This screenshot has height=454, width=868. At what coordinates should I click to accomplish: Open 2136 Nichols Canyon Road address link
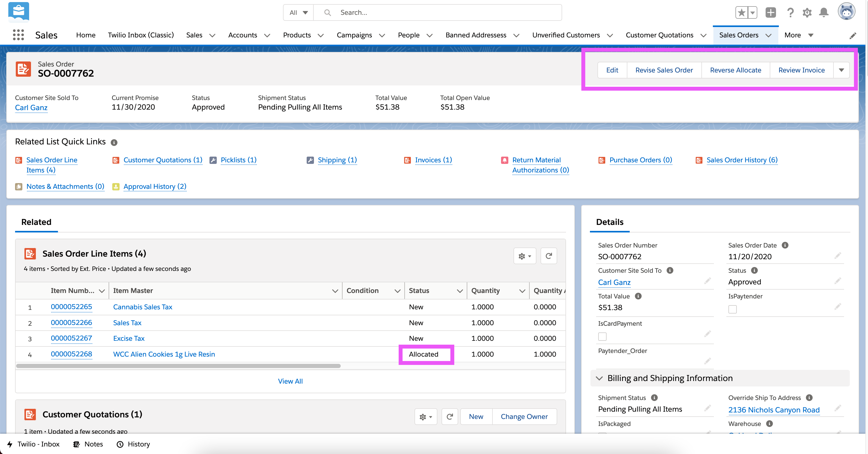774,410
